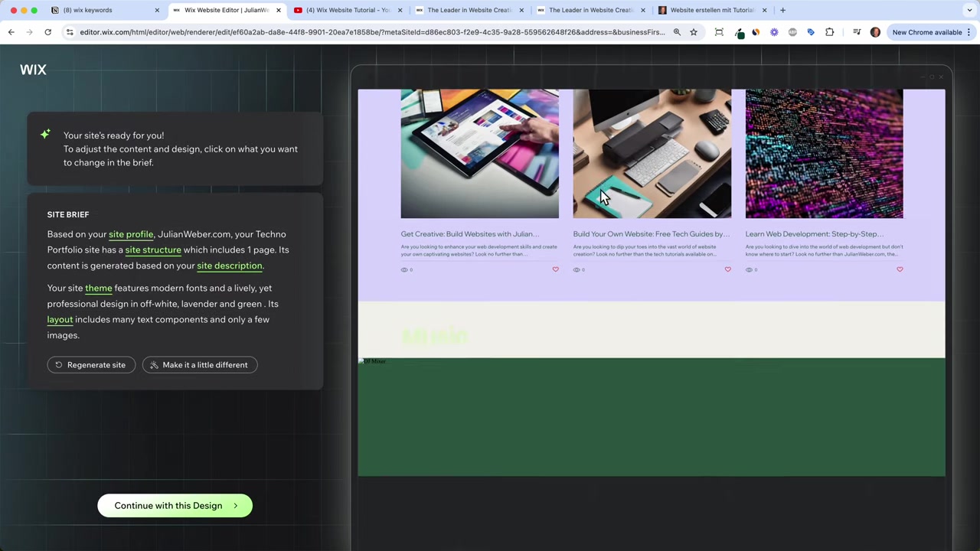Open the purple gear-shaped extension

click(774, 32)
